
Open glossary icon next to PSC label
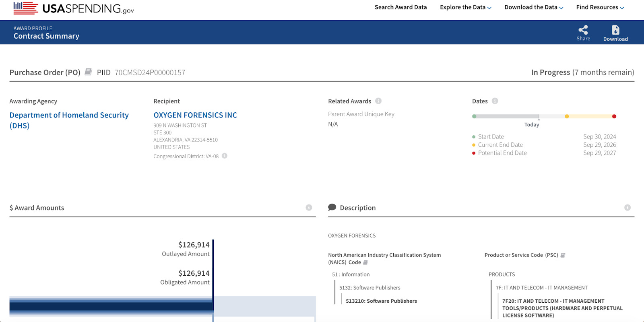(x=563, y=255)
